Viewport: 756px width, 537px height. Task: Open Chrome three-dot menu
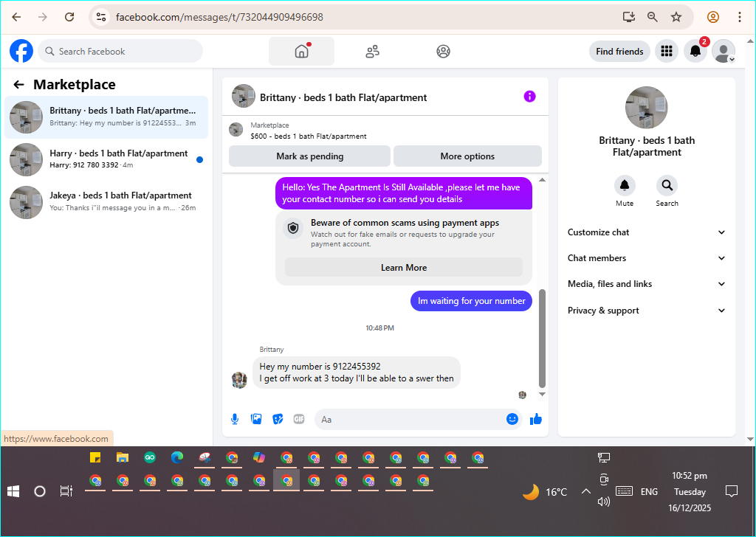coord(739,17)
